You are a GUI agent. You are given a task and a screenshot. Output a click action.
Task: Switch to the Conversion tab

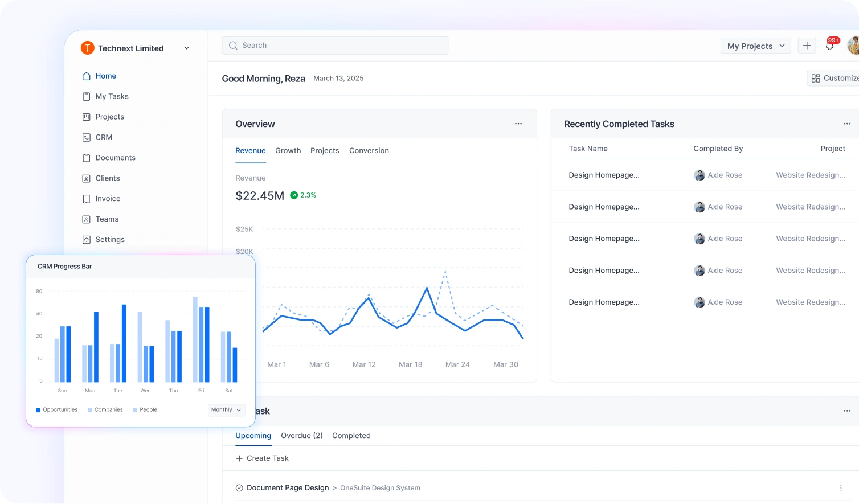point(369,151)
